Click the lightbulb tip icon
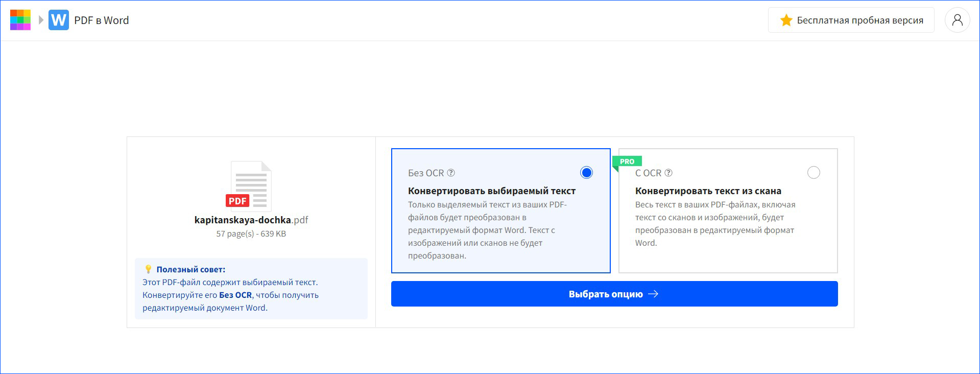 coord(148,269)
